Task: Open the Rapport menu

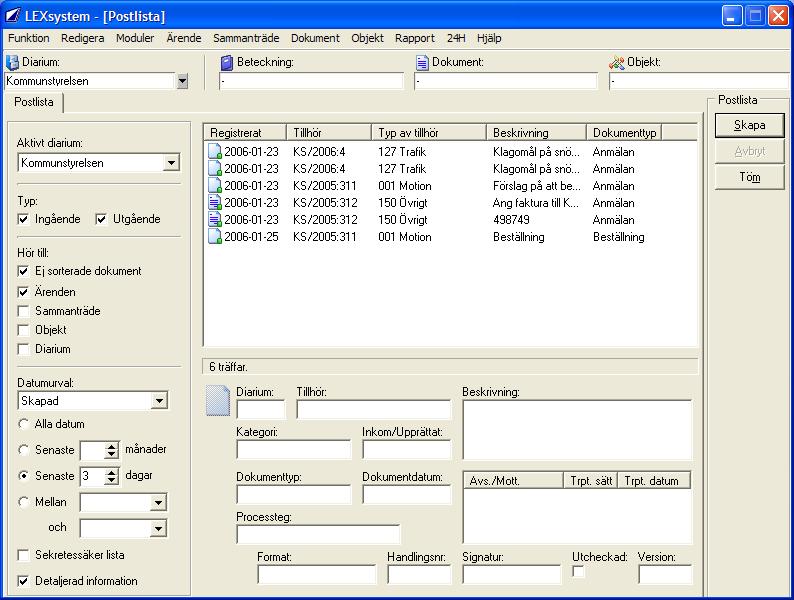Action: click(x=415, y=38)
